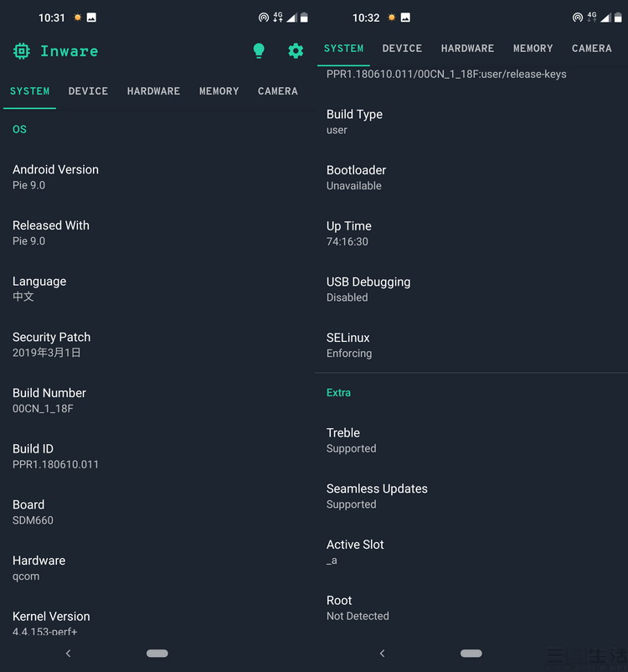Select MEMORY tab on right screen
This screenshot has height=672, width=628.
coord(533,49)
